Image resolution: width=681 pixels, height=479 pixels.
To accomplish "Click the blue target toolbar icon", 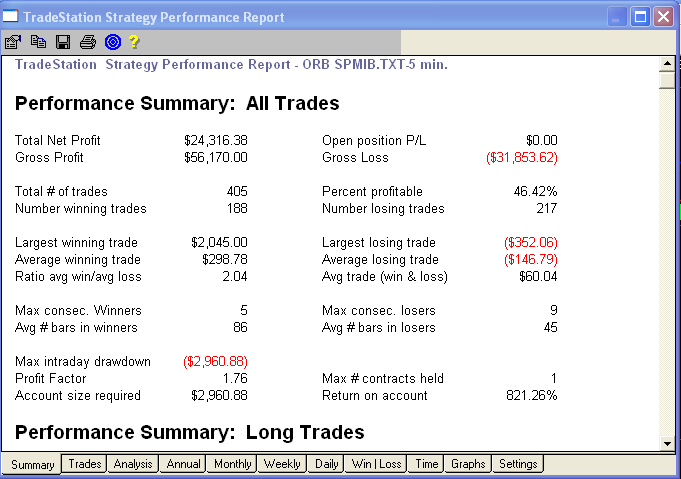I will click(113, 42).
